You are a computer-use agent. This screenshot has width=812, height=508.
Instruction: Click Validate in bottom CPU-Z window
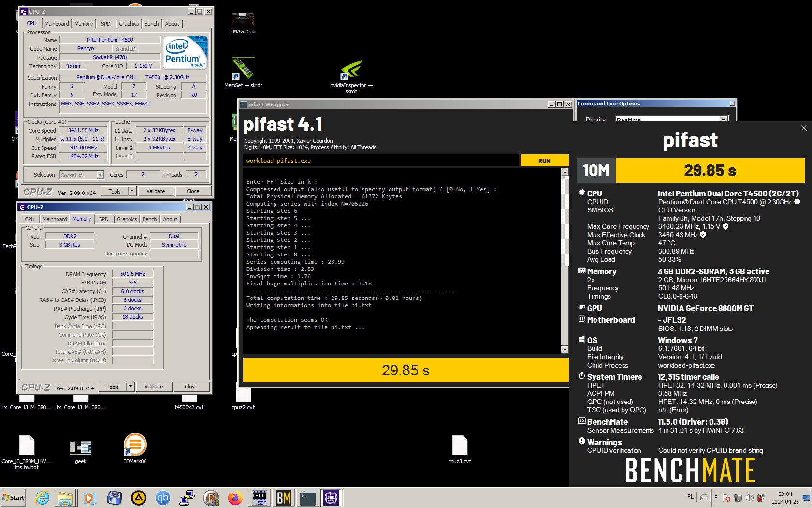pyautogui.click(x=154, y=387)
